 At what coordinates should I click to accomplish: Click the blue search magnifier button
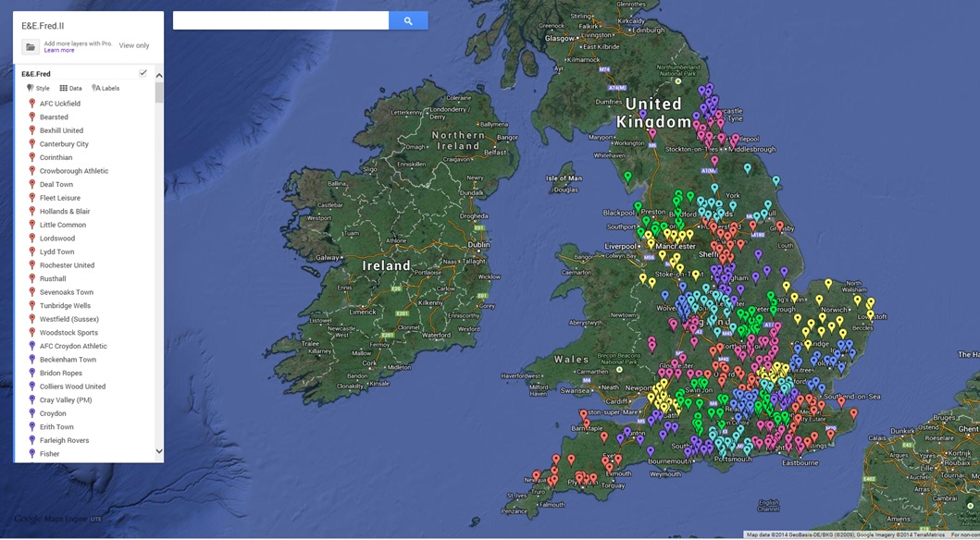(408, 20)
